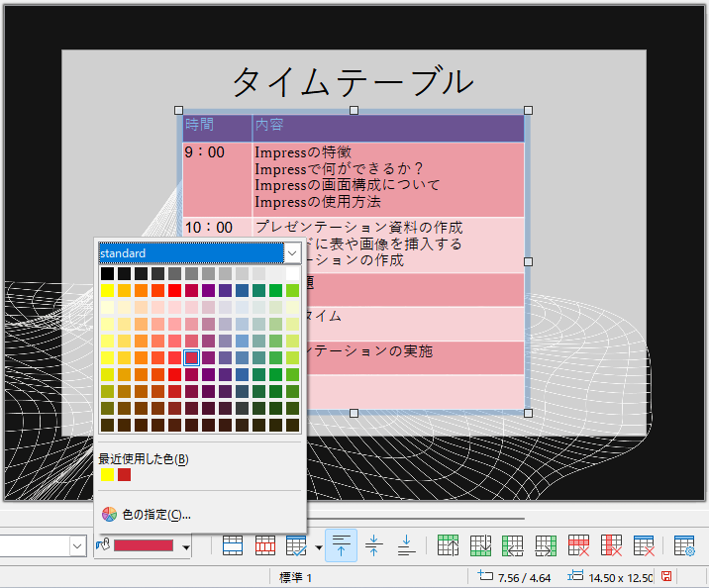
Task: Grab the table's top-left selection handle
Action: pos(178,110)
